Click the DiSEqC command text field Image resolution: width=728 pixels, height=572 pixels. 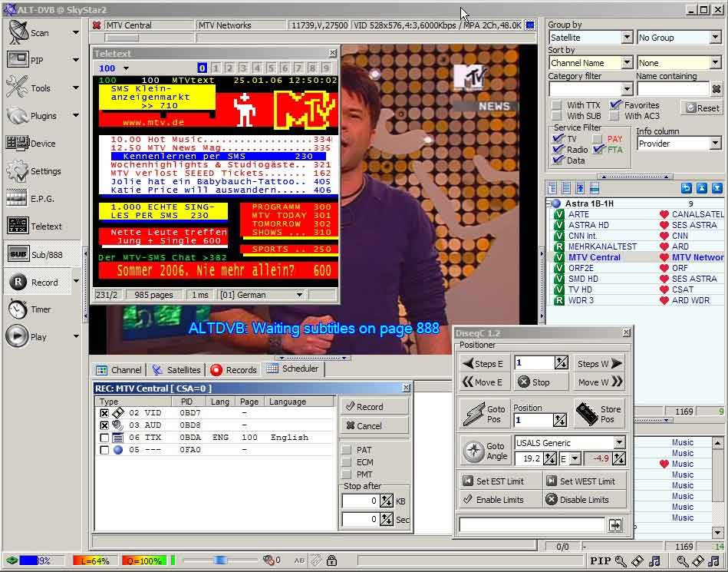532,525
